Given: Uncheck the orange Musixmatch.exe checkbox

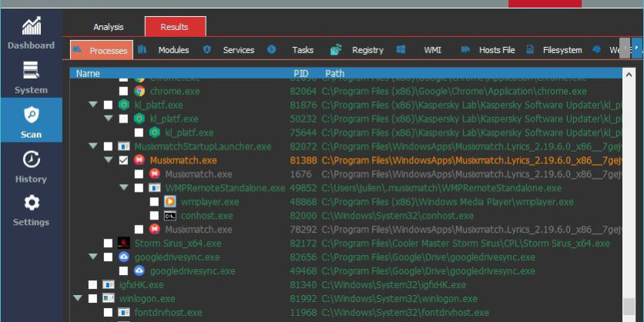Looking at the screenshot, I should tap(123, 160).
